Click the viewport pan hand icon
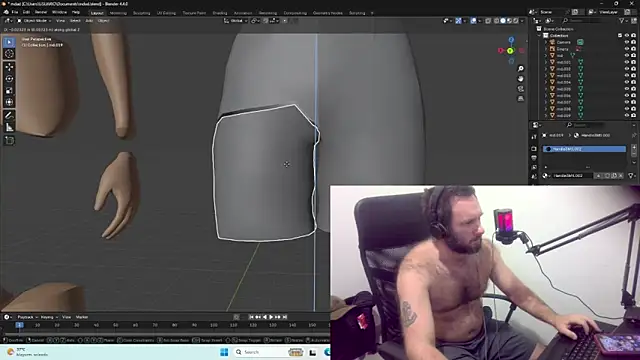The image size is (640, 360). (520, 79)
